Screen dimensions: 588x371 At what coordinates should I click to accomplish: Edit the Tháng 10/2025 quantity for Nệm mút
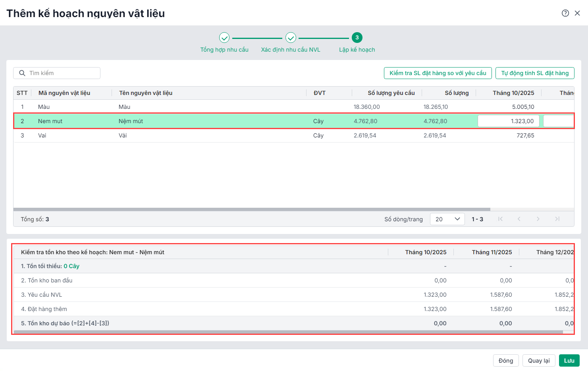tap(508, 121)
